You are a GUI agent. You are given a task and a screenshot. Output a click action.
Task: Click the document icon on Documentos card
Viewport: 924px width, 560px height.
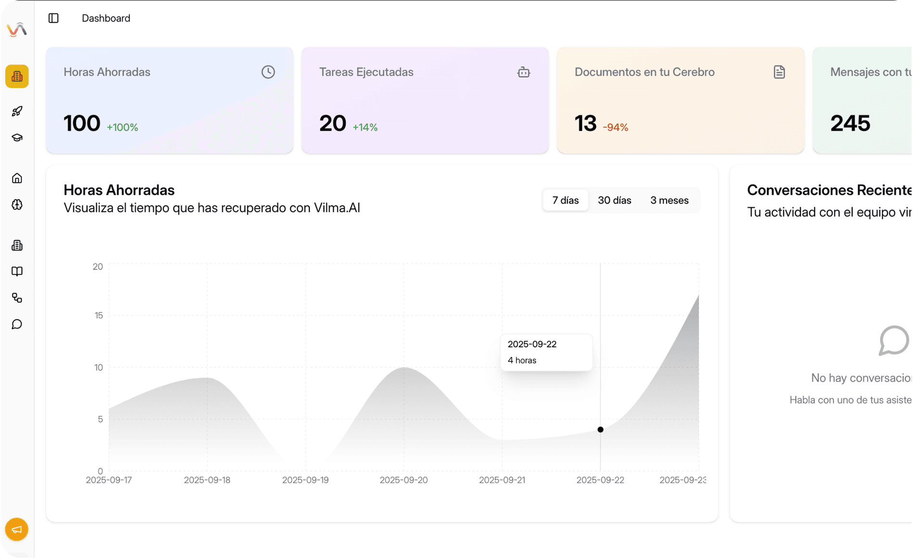(x=779, y=72)
